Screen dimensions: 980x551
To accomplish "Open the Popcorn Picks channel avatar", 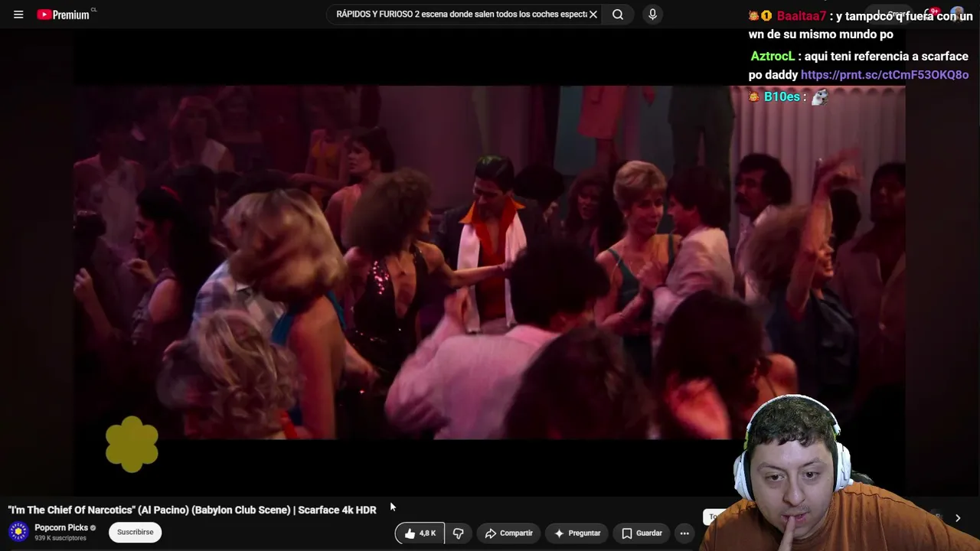I will tap(18, 532).
